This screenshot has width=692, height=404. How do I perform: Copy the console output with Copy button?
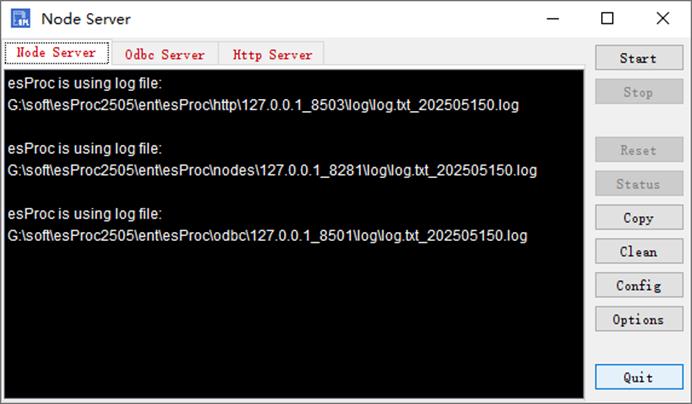(x=639, y=218)
